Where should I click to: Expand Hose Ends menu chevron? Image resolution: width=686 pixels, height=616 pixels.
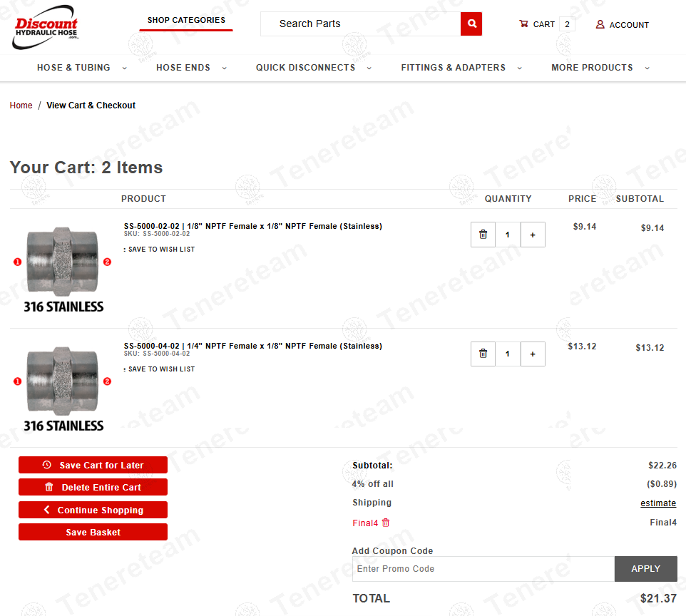click(225, 68)
